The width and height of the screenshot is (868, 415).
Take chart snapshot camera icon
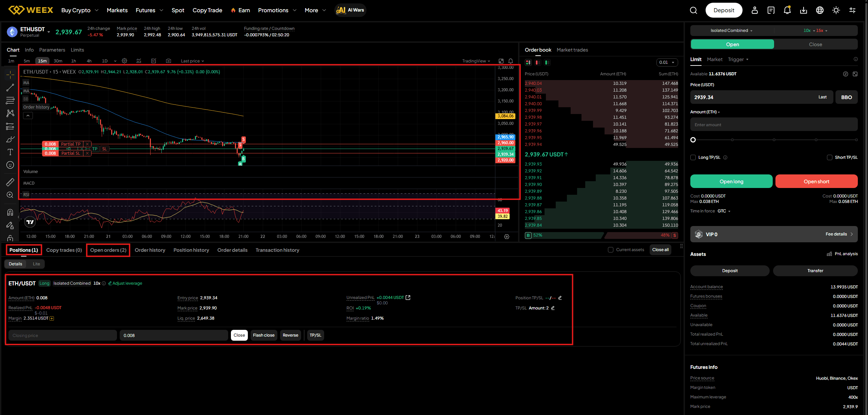click(169, 61)
